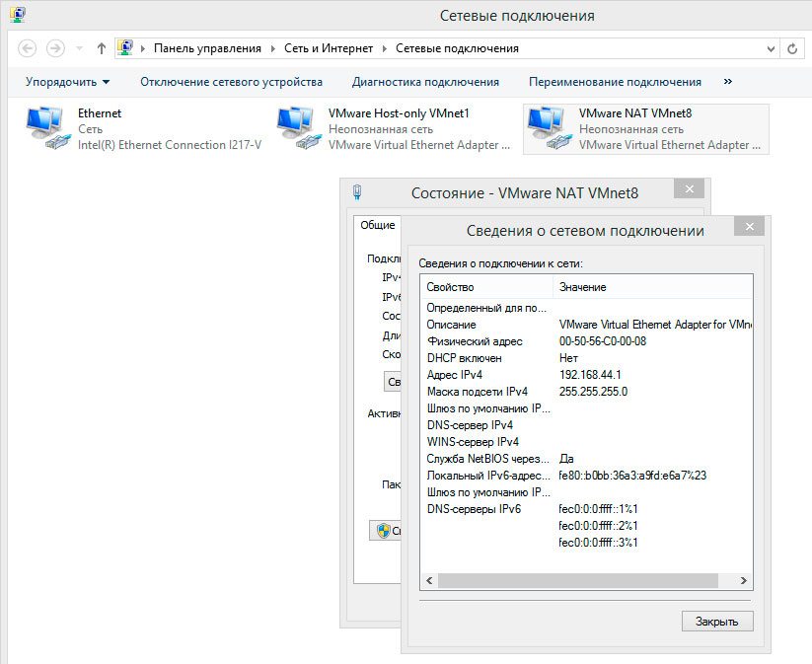Click the Back navigation arrow
Screen dimensions: 812x664
(27, 48)
